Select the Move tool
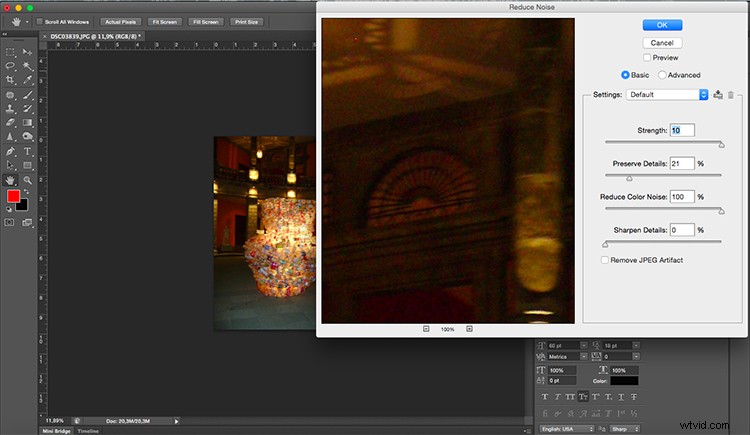The width and height of the screenshot is (750, 435). pos(27,52)
